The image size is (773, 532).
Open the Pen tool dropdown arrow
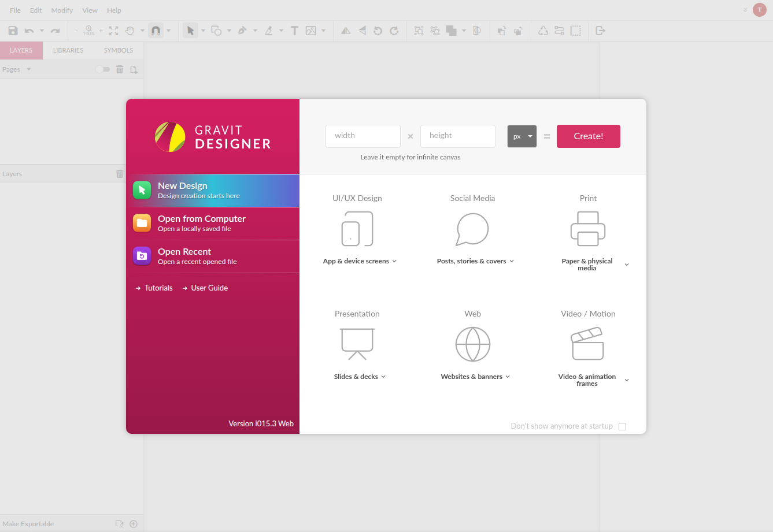[255, 31]
